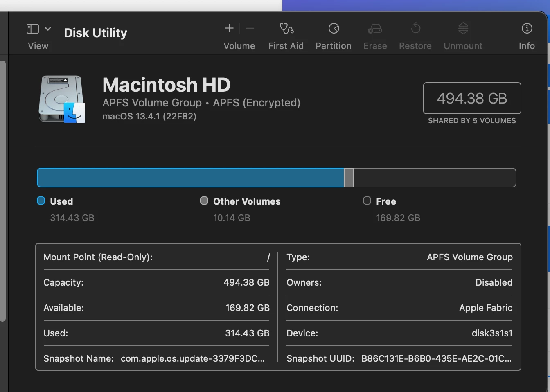This screenshot has height=392, width=550.
Task: Run First Aid stethoscope icon
Action: pyautogui.click(x=286, y=28)
